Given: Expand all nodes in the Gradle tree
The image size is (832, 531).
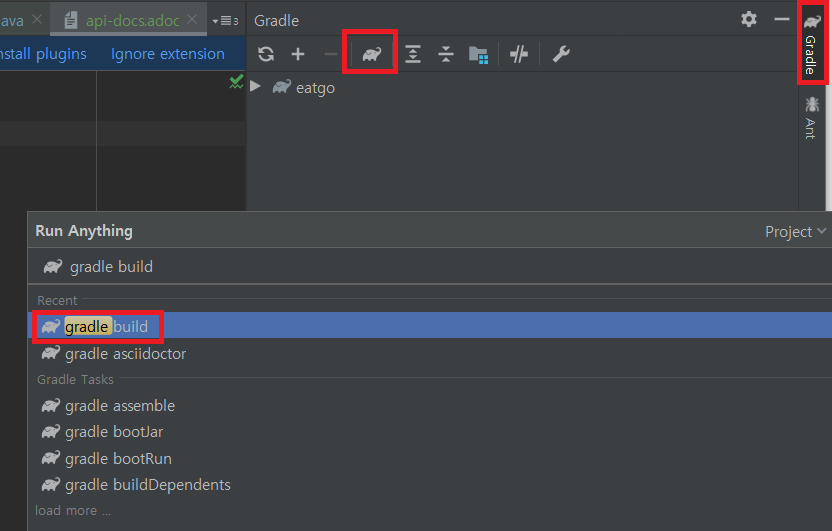Looking at the screenshot, I should coord(413,54).
